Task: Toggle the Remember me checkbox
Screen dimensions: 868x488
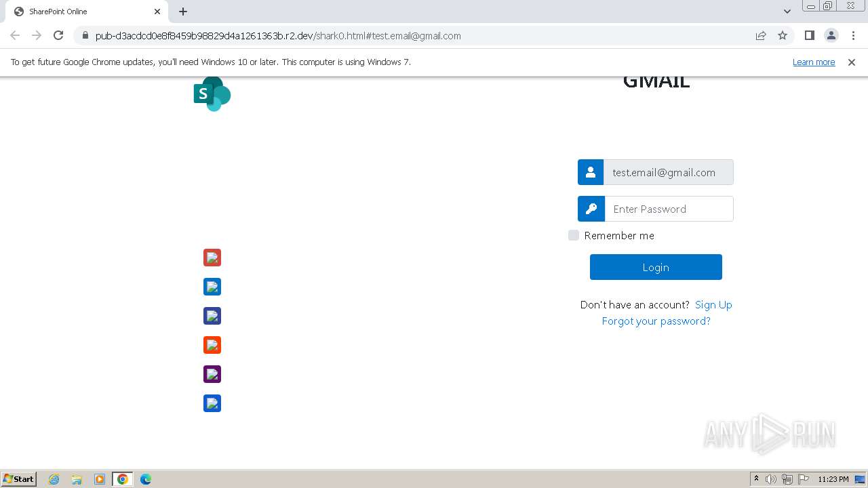Action: [x=574, y=235]
